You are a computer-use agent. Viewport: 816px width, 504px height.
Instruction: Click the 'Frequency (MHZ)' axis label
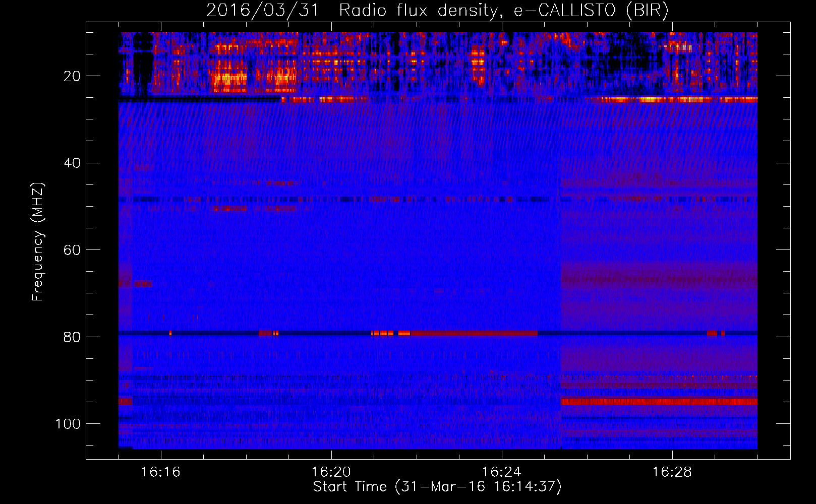(x=38, y=241)
